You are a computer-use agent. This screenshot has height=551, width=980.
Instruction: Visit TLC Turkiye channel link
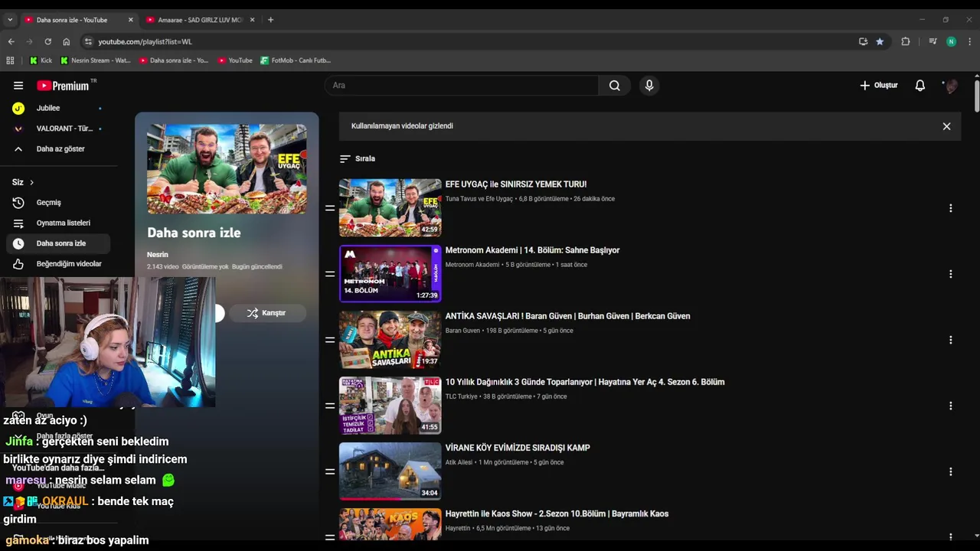click(x=461, y=396)
